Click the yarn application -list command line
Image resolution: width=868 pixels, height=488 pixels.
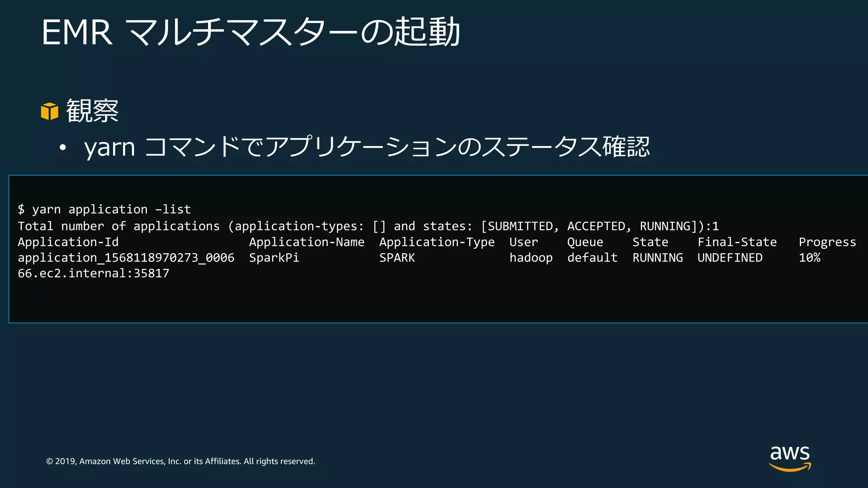[104, 209]
